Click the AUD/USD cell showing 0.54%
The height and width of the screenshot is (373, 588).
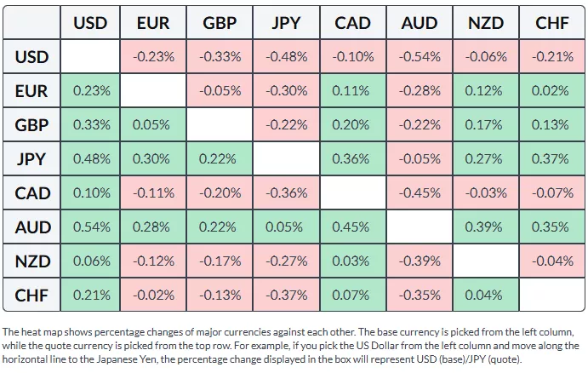(90, 227)
